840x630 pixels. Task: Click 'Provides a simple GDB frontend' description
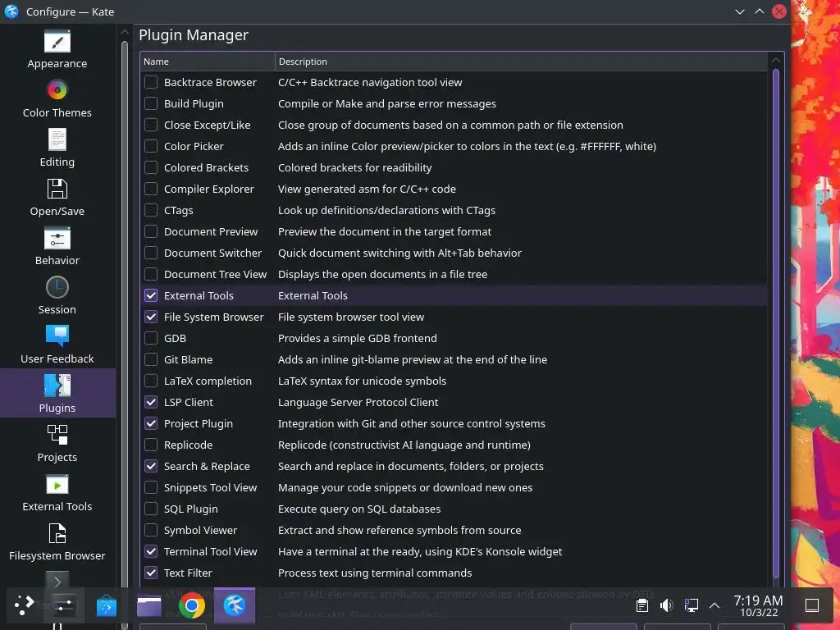[358, 338]
